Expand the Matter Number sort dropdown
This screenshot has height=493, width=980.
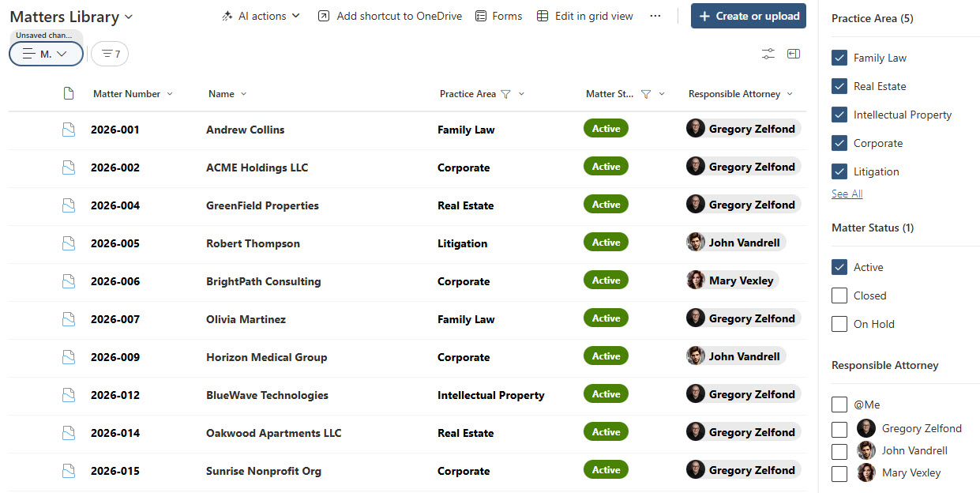[x=171, y=93]
